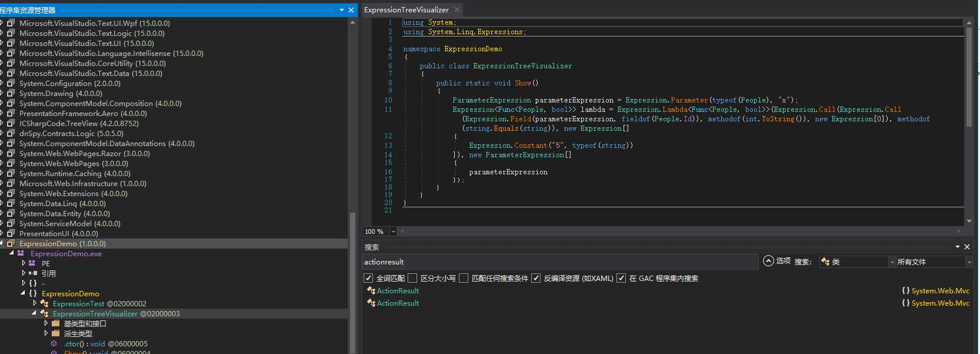
Task: Click the method icon of .ctor()
Action: [x=54, y=343]
